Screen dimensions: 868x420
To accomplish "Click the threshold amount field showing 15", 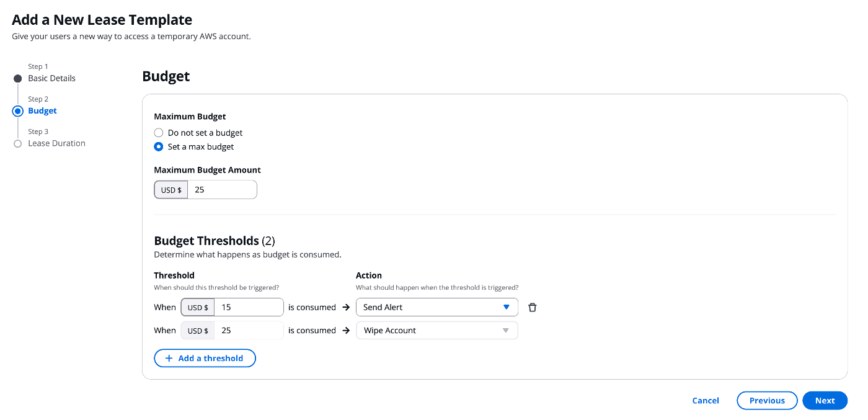I will [249, 307].
